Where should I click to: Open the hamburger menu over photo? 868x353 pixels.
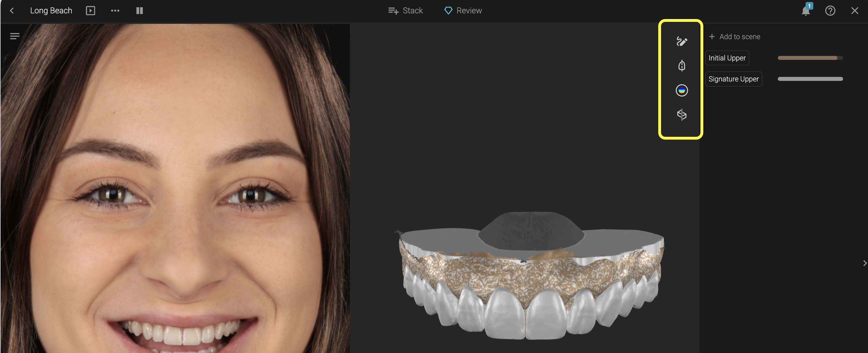14,36
